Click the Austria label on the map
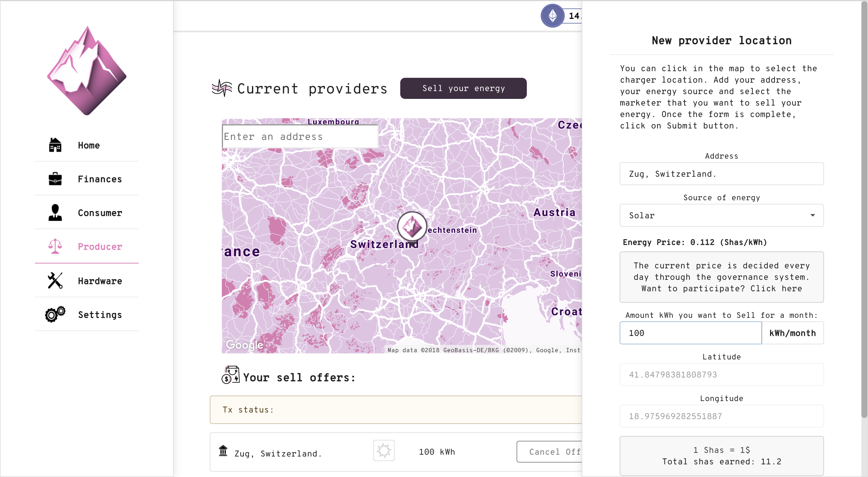868x477 pixels. coord(554,212)
